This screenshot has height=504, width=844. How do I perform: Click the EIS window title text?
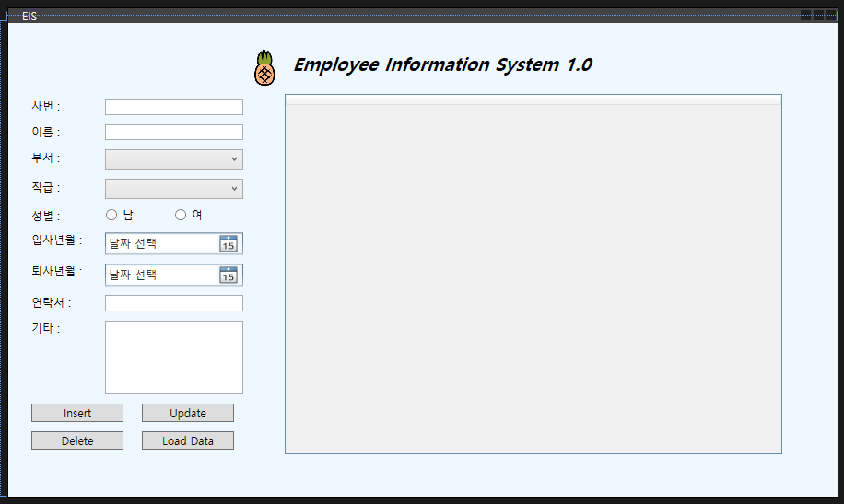click(x=29, y=17)
